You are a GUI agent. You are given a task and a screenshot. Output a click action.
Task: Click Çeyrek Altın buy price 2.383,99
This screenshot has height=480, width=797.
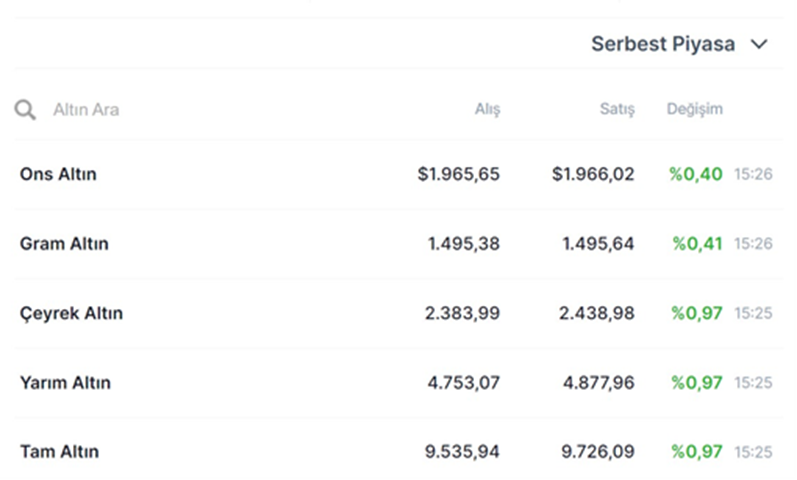(x=462, y=313)
